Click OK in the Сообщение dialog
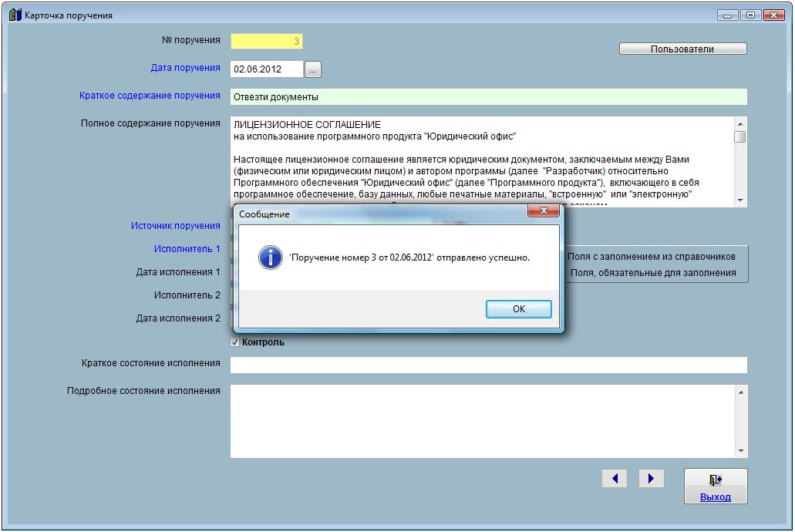795x532 pixels. 518,309
